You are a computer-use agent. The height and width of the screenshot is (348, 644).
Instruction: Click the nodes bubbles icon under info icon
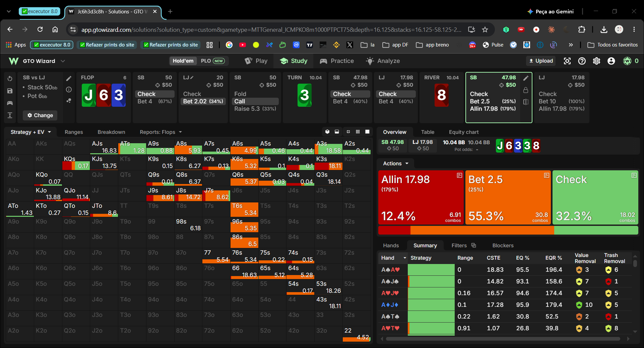pyautogui.click(x=69, y=101)
